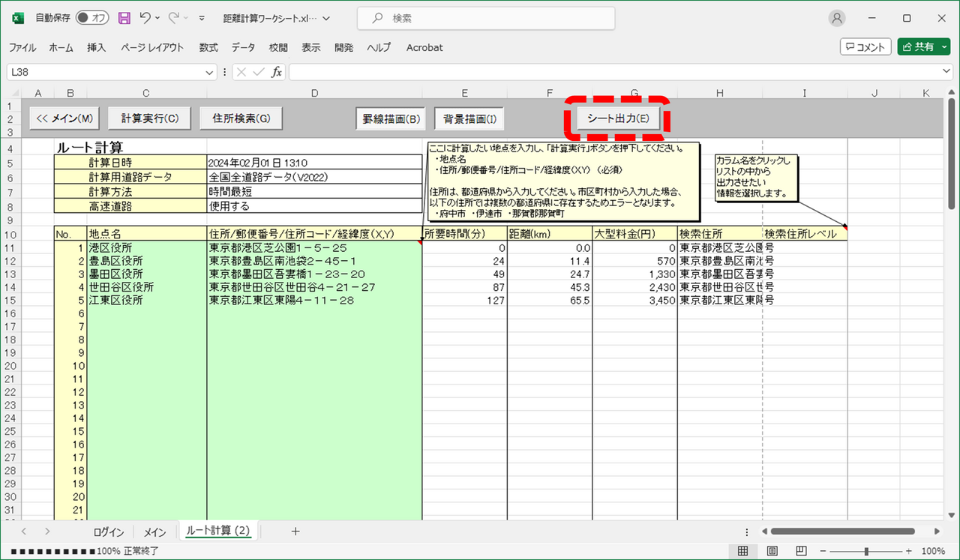Select the 検索住所 column header cell
The height and width of the screenshot is (560, 960).
point(720,233)
